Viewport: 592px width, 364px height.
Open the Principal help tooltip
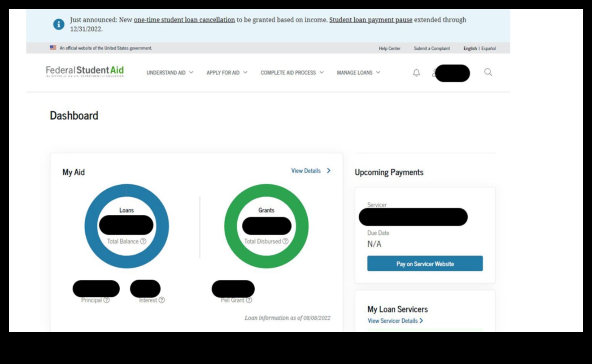105,300
